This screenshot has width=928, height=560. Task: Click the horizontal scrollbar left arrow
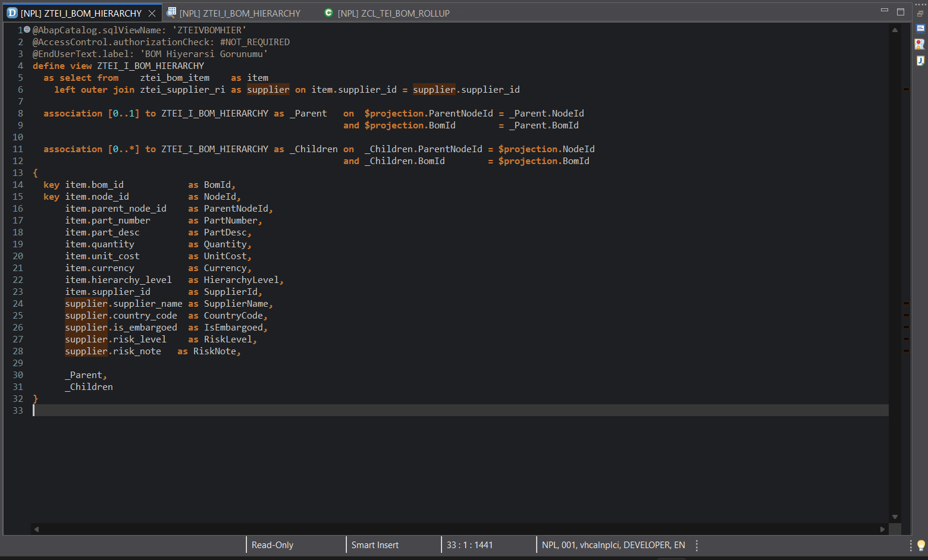pos(36,528)
